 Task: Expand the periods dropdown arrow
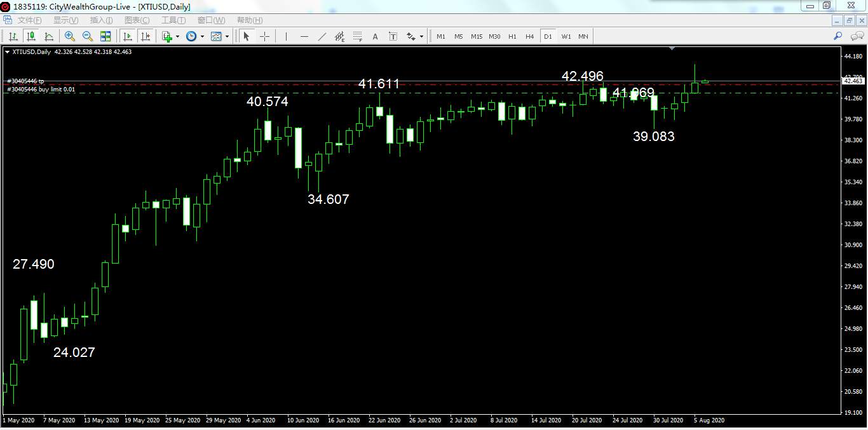[202, 36]
